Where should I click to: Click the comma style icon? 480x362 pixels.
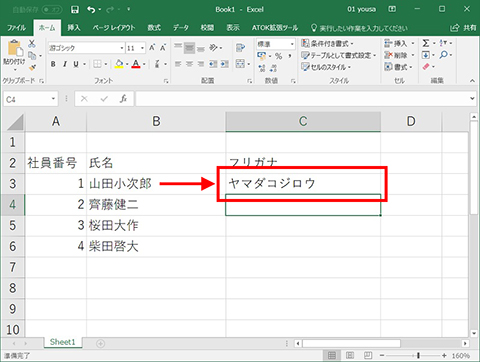coord(290,56)
